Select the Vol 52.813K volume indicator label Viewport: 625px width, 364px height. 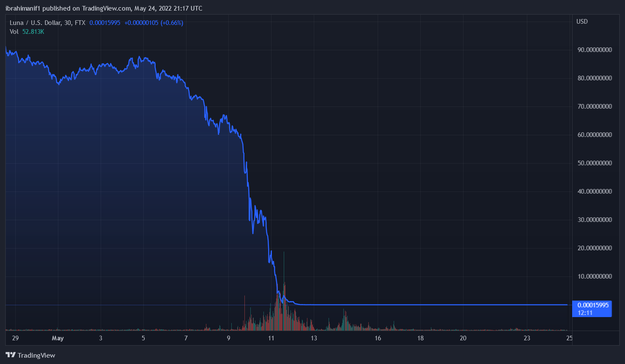(x=27, y=32)
